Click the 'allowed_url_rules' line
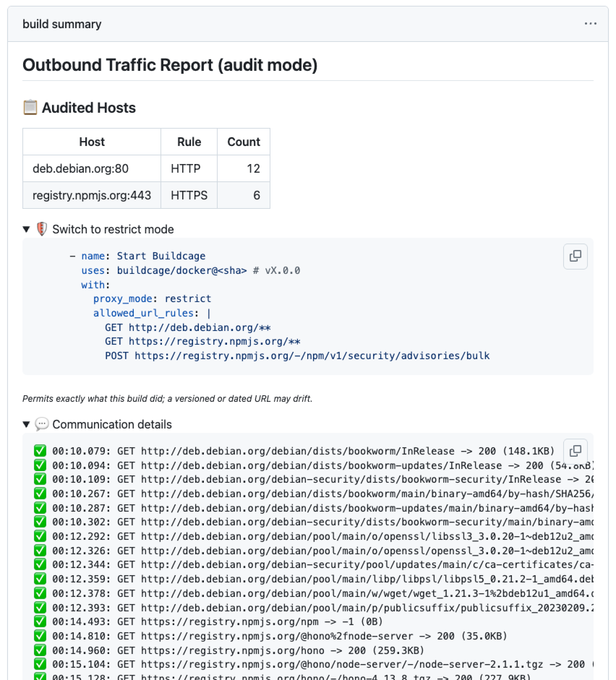The width and height of the screenshot is (616, 680). coord(152,313)
